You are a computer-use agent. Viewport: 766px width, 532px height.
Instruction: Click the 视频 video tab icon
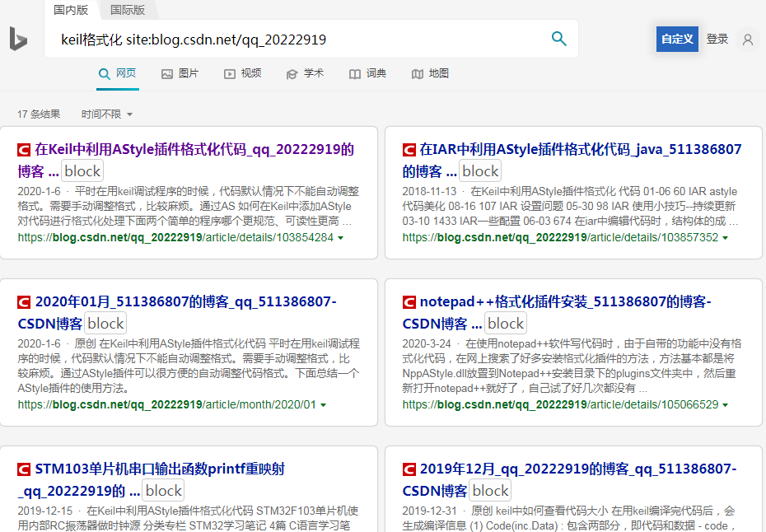pos(230,74)
